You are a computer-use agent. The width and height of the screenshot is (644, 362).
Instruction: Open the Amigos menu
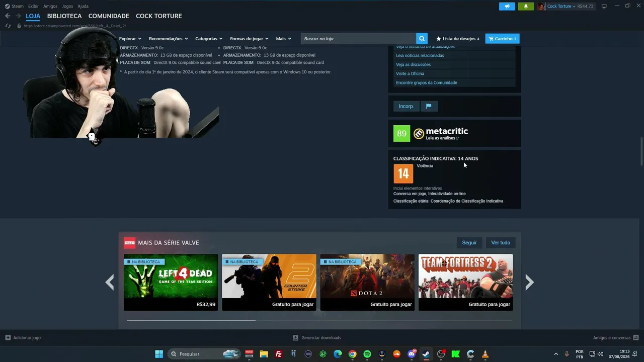[50, 6]
